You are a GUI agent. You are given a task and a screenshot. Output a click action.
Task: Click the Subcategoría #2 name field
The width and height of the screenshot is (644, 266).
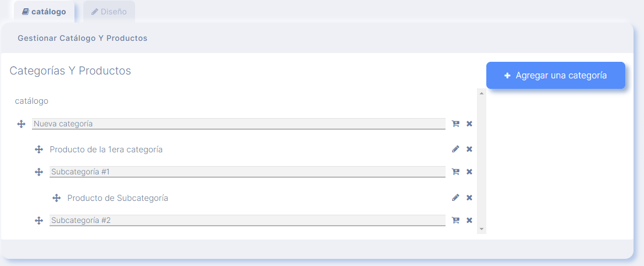click(x=247, y=220)
